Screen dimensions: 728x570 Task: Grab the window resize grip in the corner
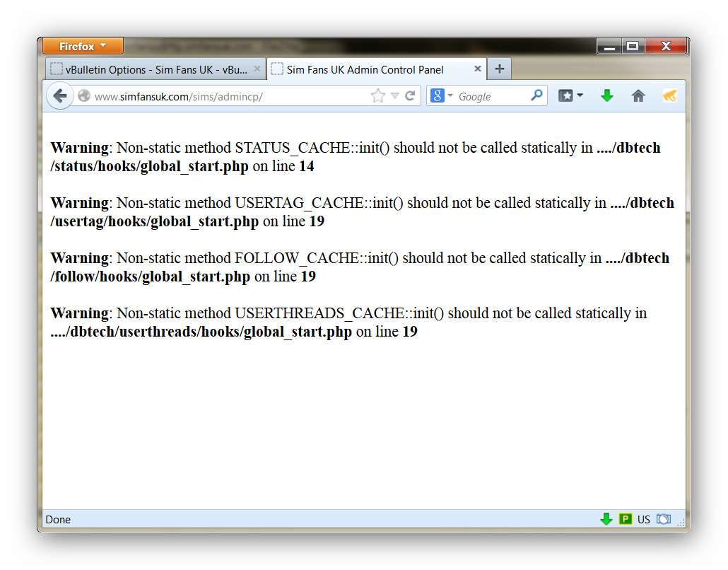pos(681,522)
